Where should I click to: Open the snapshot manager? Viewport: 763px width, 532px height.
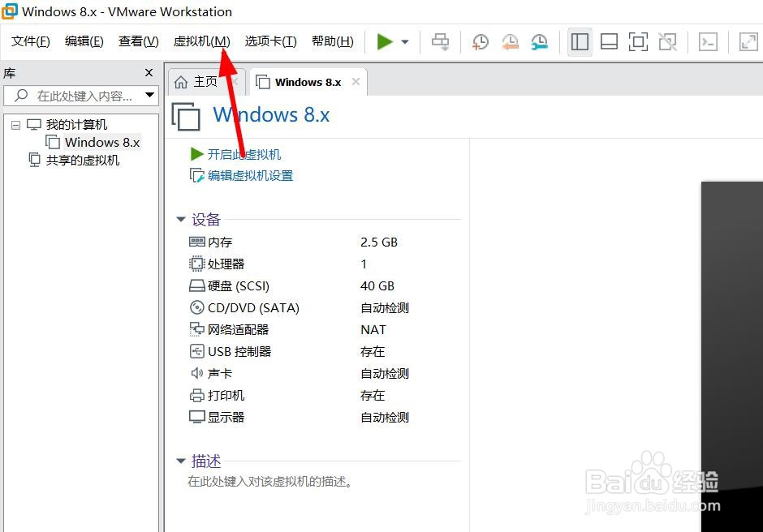tap(539, 41)
